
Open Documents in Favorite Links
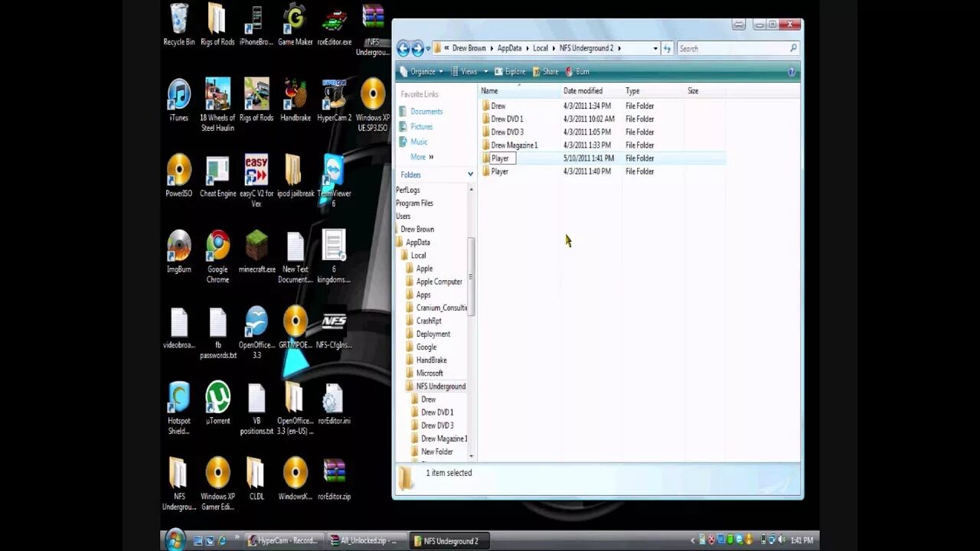pyautogui.click(x=421, y=111)
